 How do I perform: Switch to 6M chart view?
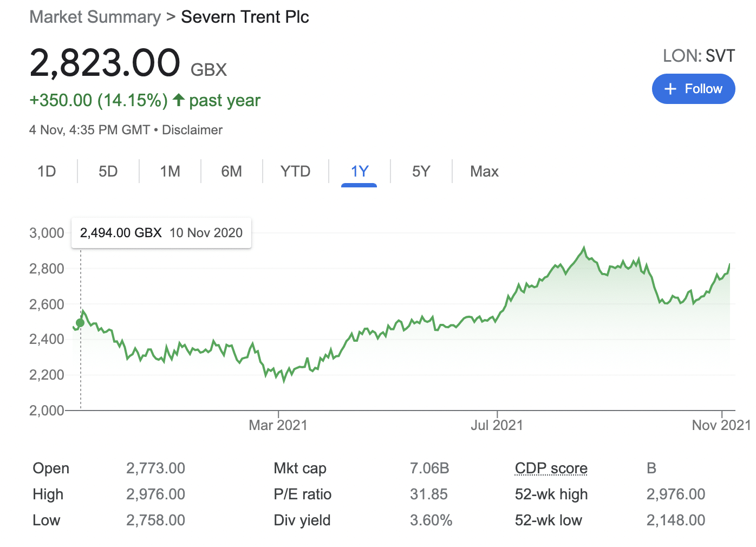(x=232, y=171)
